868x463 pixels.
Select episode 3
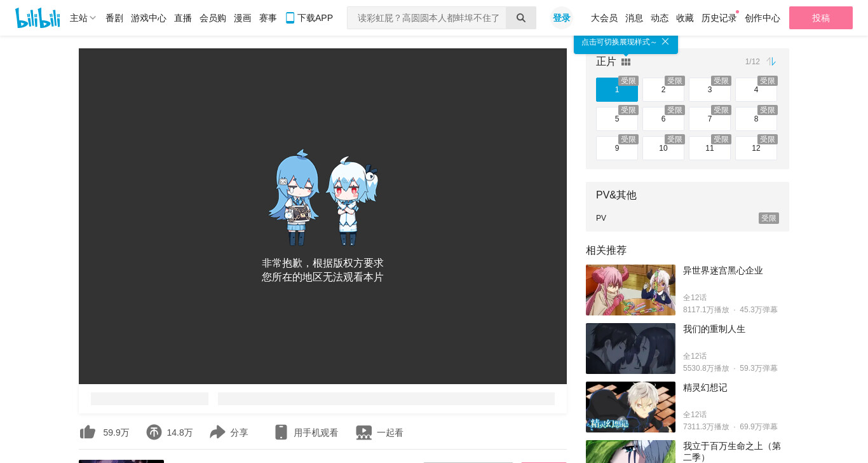coord(710,90)
